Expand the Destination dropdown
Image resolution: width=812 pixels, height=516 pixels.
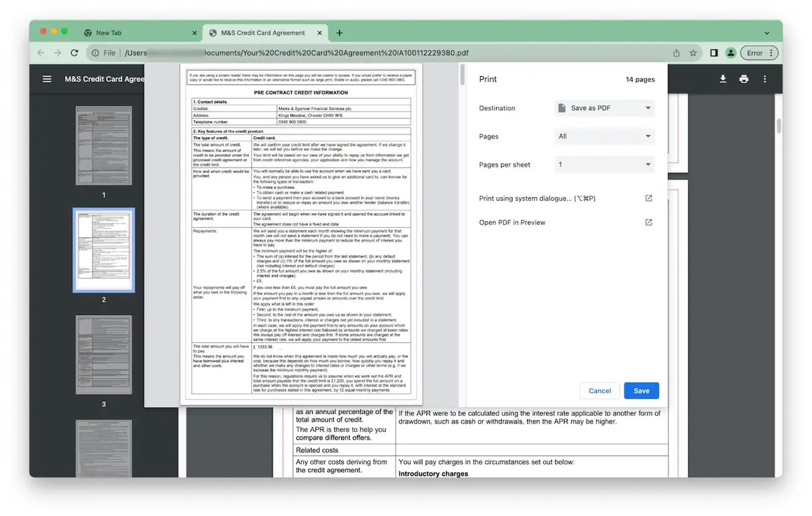coord(604,108)
